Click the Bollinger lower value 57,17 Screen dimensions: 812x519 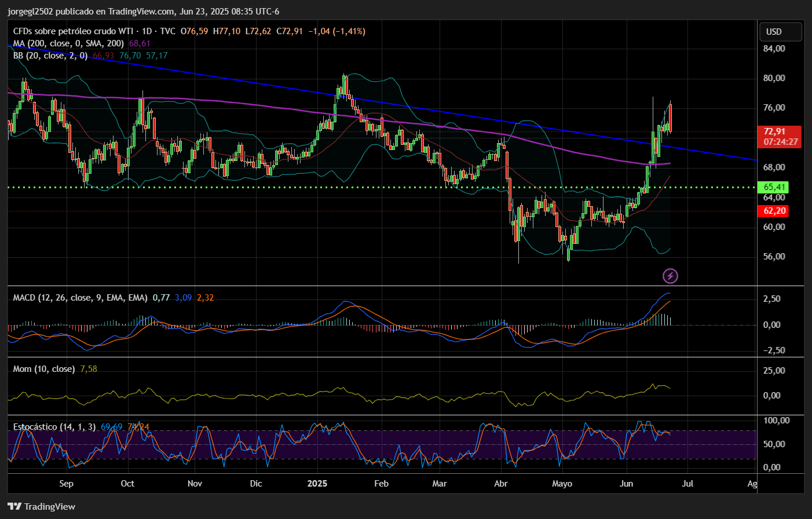click(156, 56)
